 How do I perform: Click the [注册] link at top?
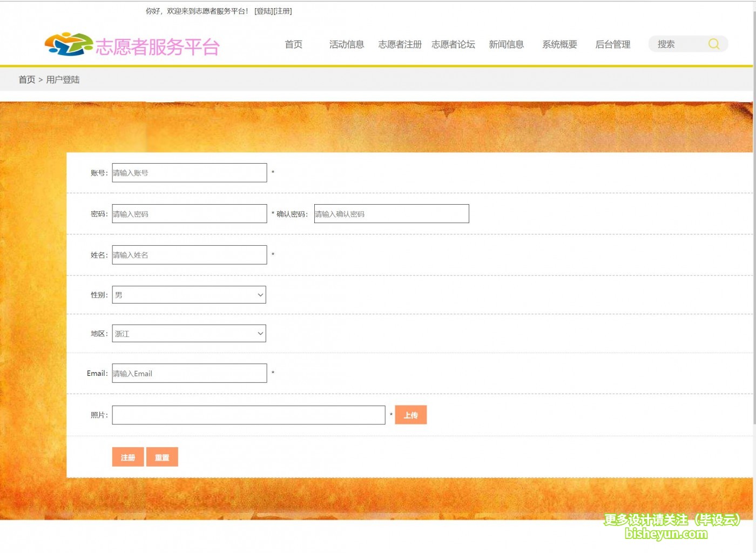[x=282, y=11]
